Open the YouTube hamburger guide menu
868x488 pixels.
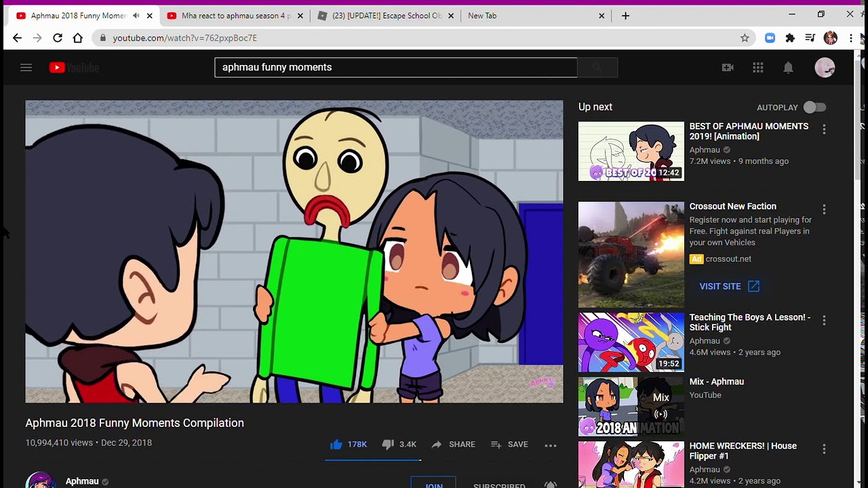tap(26, 67)
